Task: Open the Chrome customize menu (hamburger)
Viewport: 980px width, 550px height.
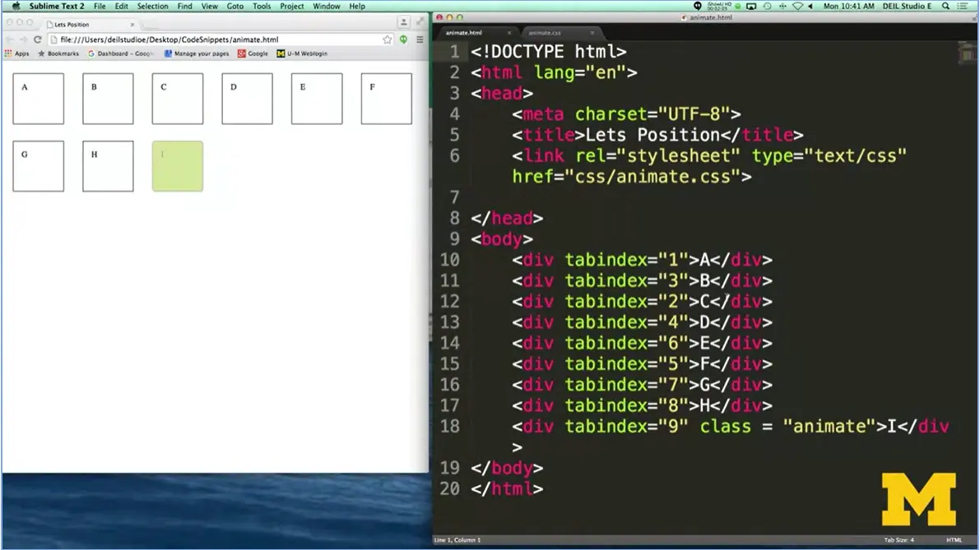Action: [x=420, y=39]
